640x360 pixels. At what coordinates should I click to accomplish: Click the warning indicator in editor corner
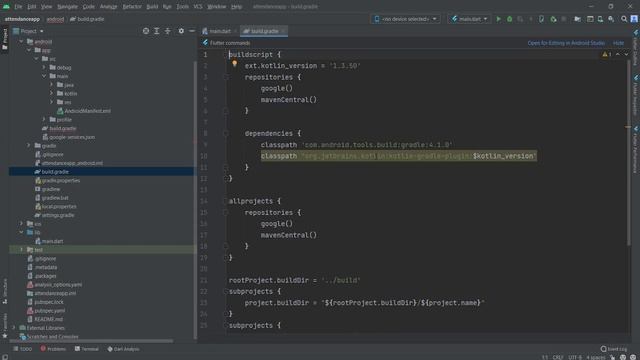coord(607,54)
